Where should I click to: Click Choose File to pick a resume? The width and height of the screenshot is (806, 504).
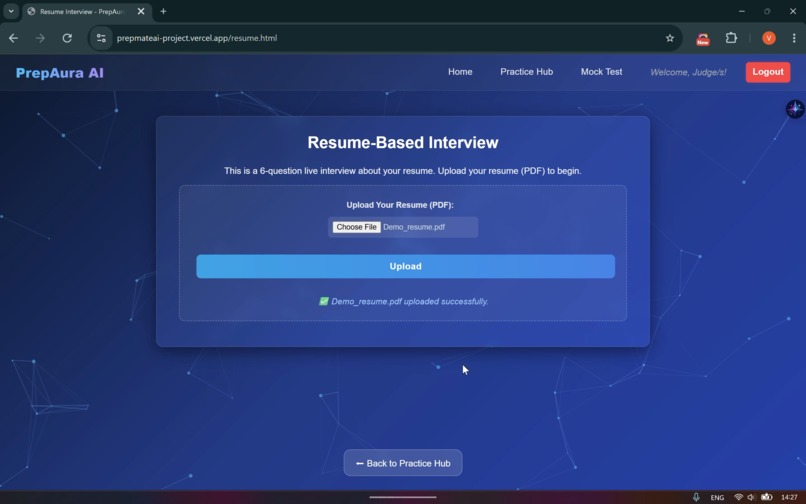(356, 227)
